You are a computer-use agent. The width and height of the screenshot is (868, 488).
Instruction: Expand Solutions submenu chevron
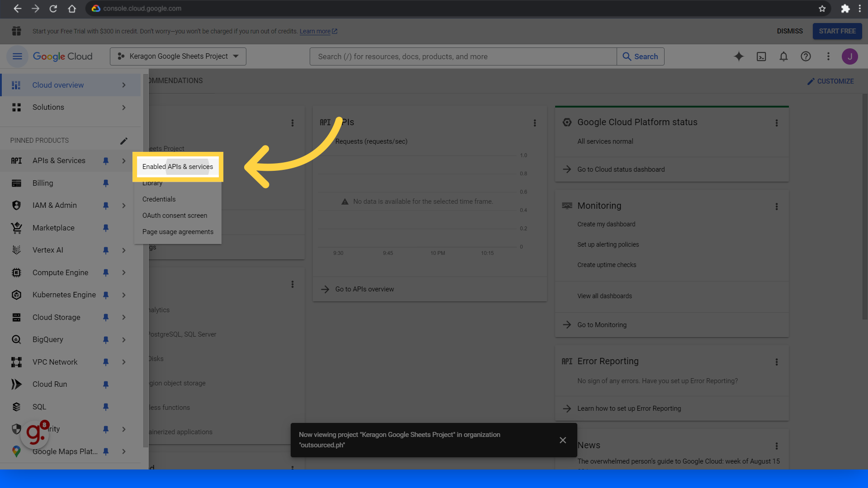coord(124,108)
